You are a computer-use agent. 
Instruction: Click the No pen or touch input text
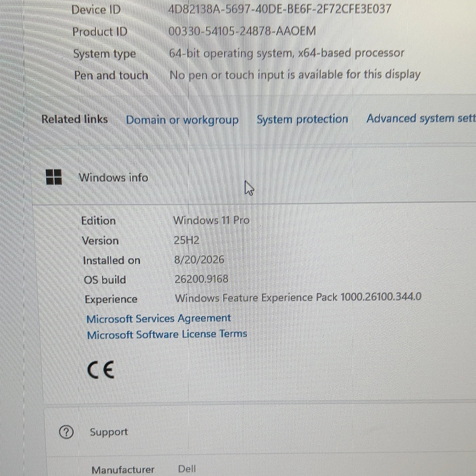click(295, 75)
